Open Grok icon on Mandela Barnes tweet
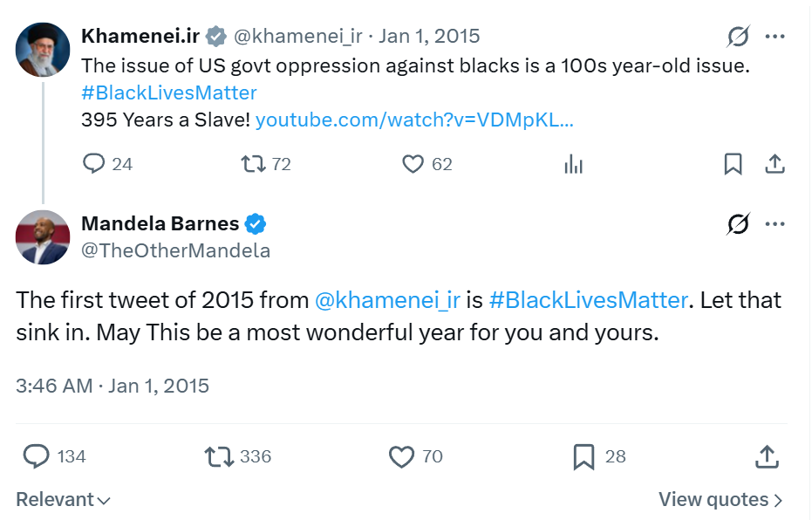812x520 pixels. [738, 224]
